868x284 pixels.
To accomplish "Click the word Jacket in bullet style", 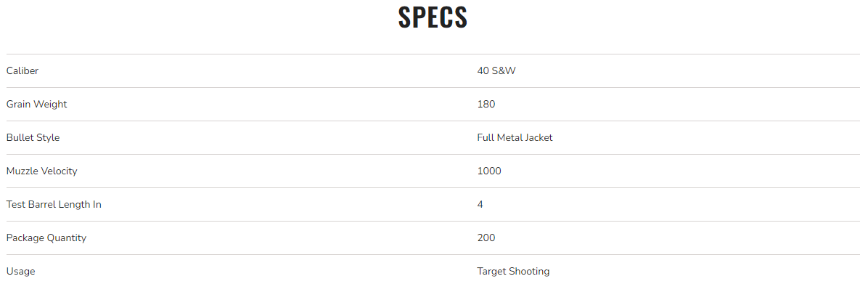I will coord(539,137).
